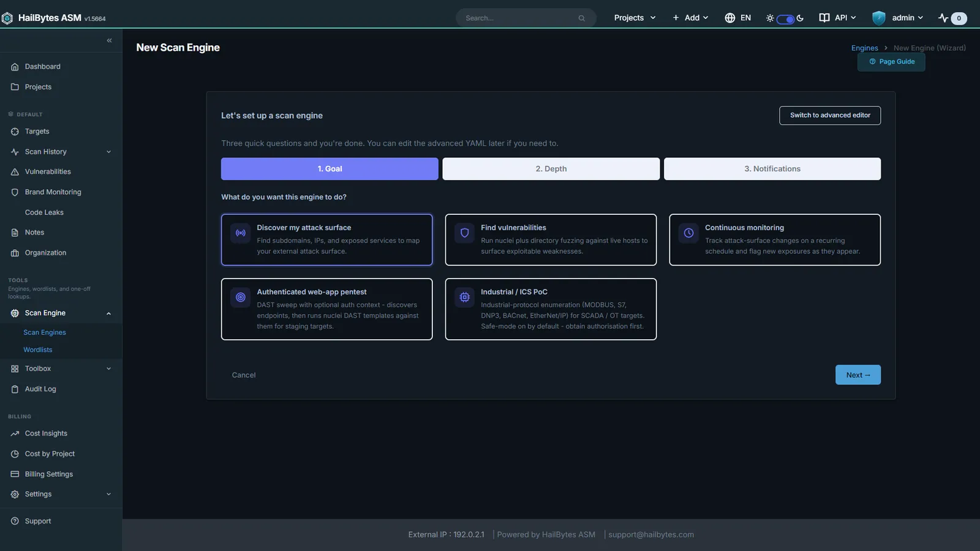Go to the 1. Goal wizard step
This screenshot has height=551, width=980.
tap(330, 169)
